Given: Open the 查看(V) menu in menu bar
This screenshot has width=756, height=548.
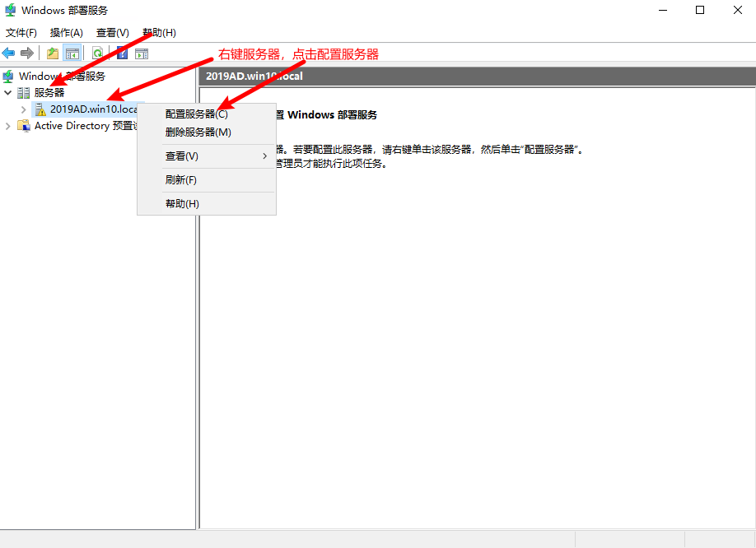Looking at the screenshot, I should [113, 33].
